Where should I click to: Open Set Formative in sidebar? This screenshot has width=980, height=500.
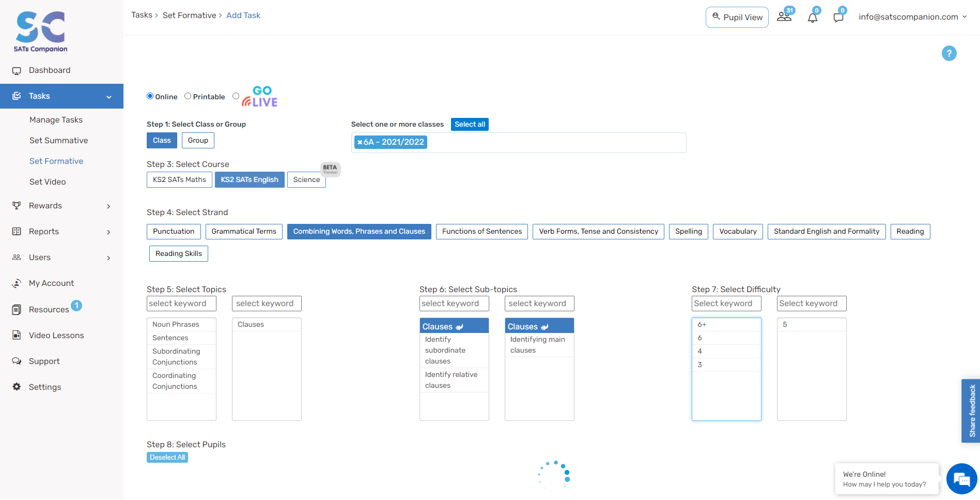click(x=56, y=161)
